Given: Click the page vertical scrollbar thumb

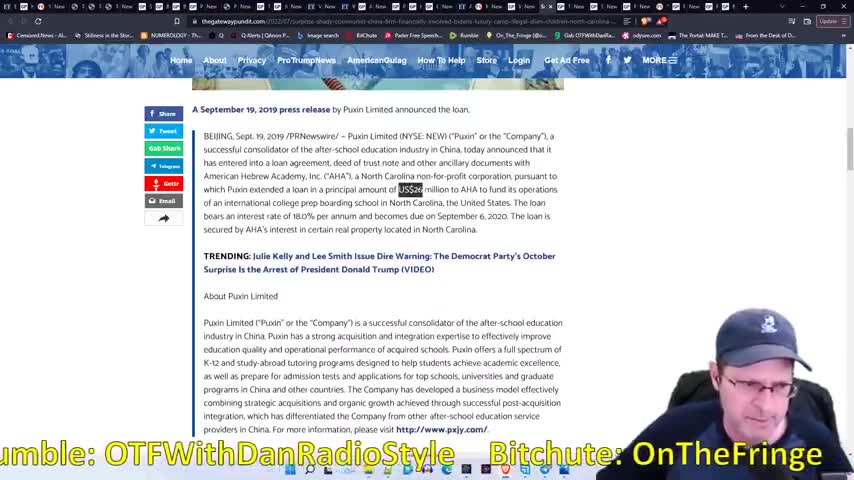Looking at the screenshot, I should (850, 149).
